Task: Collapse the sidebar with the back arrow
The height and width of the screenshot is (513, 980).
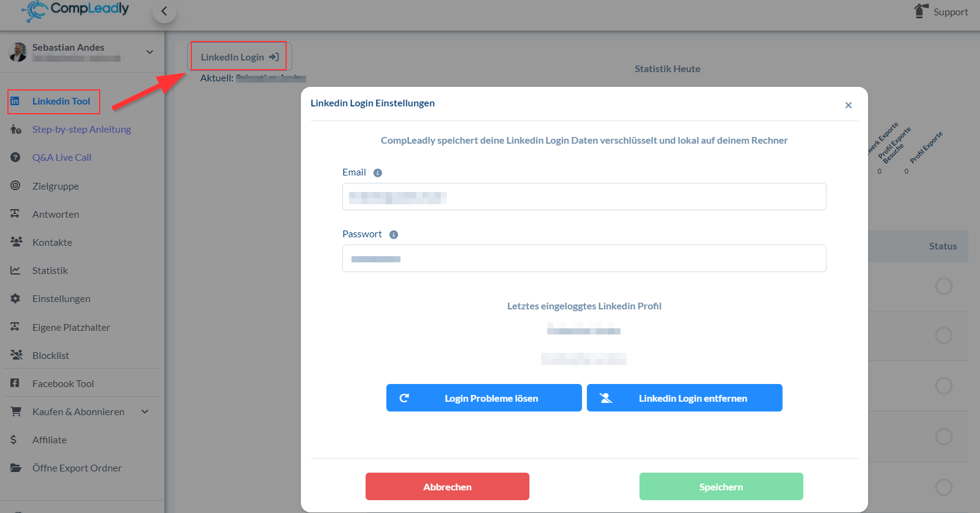Action: click(x=164, y=11)
